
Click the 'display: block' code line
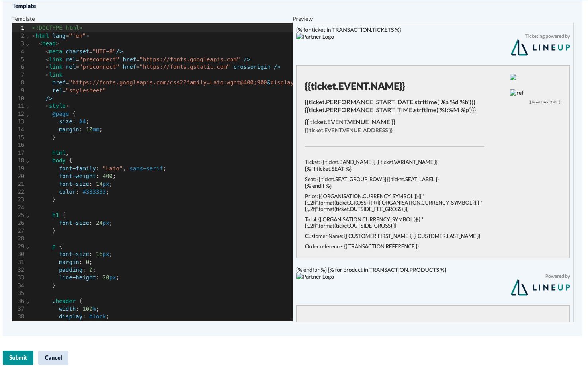point(84,316)
